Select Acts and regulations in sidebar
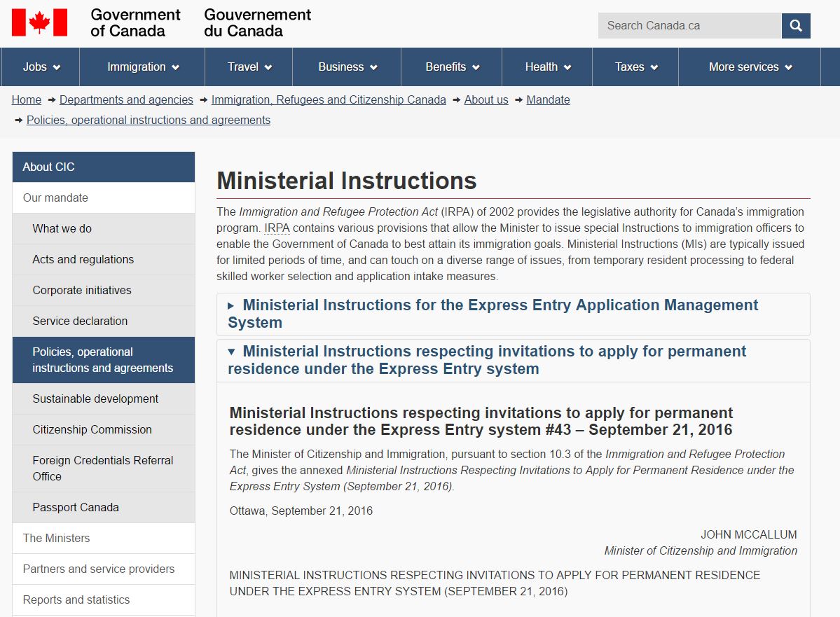 pos(83,260)
